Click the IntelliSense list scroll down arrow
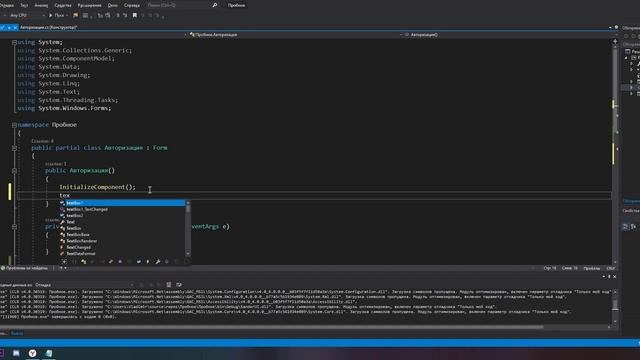The width and height of the screenshot is (640, 360). pyautogui.click(x=188, y=253)
